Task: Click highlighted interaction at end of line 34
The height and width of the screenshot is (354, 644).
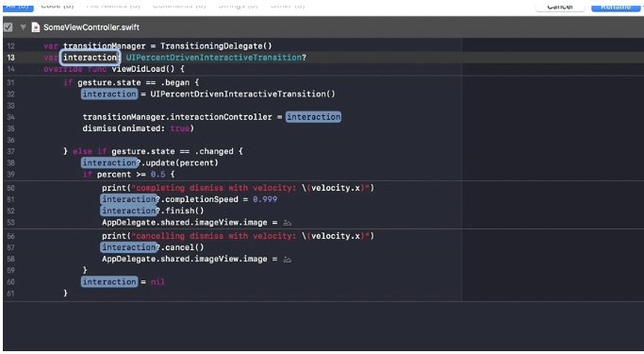Action: (313, 117)
